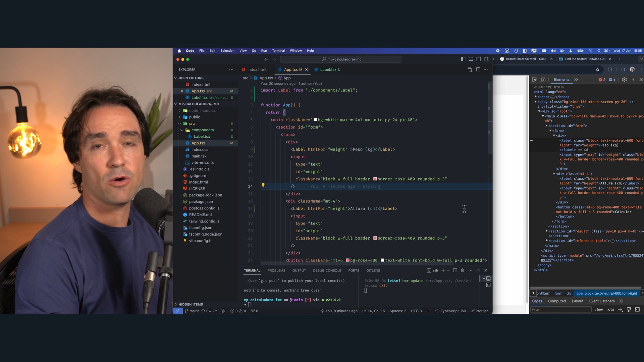Toggle primary sidebar layout button

click(463, 59)
